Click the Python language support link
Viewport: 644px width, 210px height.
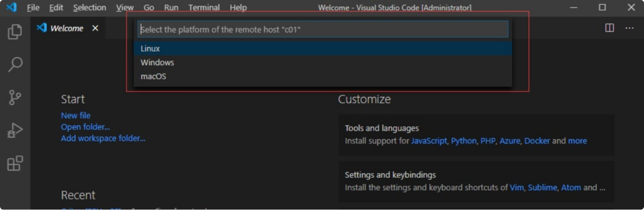pyautogui.click(x=464, y=141)
